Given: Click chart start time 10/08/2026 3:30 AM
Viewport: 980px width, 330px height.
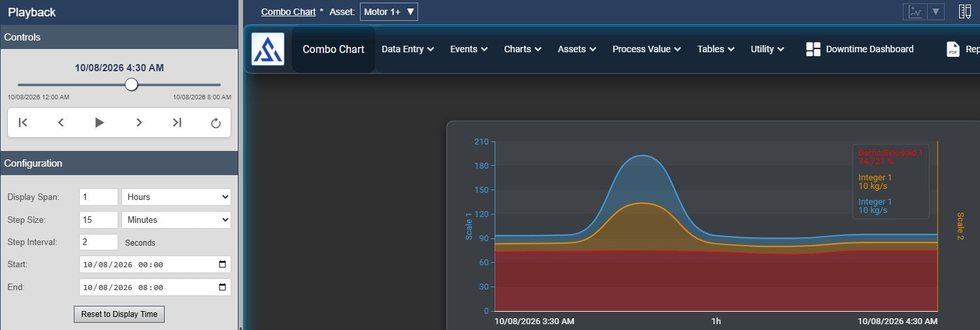Looking at the screenshot, I should [x=534, y=322].
